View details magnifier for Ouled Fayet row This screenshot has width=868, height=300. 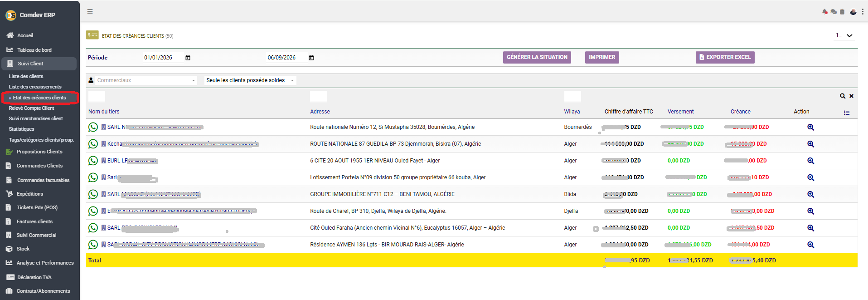(x=811, y=161)
